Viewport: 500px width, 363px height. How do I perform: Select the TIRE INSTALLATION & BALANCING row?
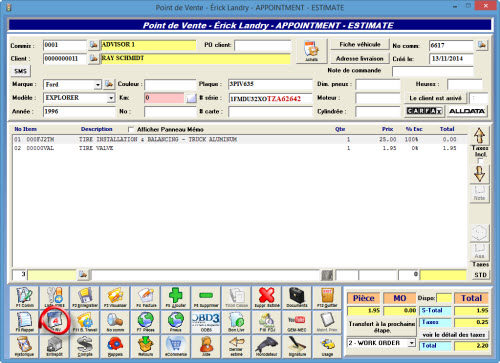[239, 139]
